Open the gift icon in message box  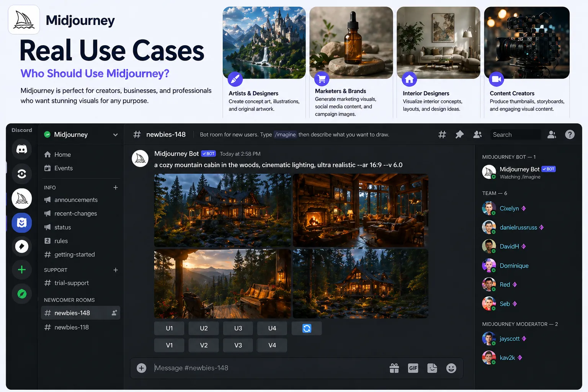click(394, 368)
